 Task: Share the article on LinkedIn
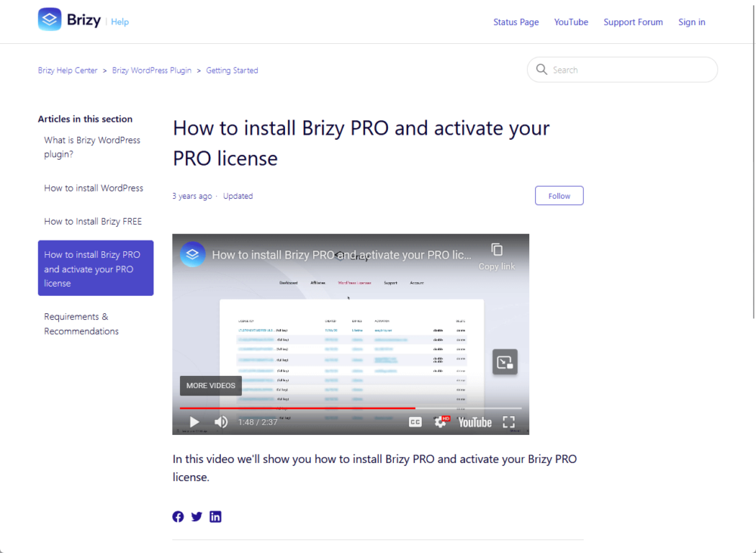[x=215, y=517]
